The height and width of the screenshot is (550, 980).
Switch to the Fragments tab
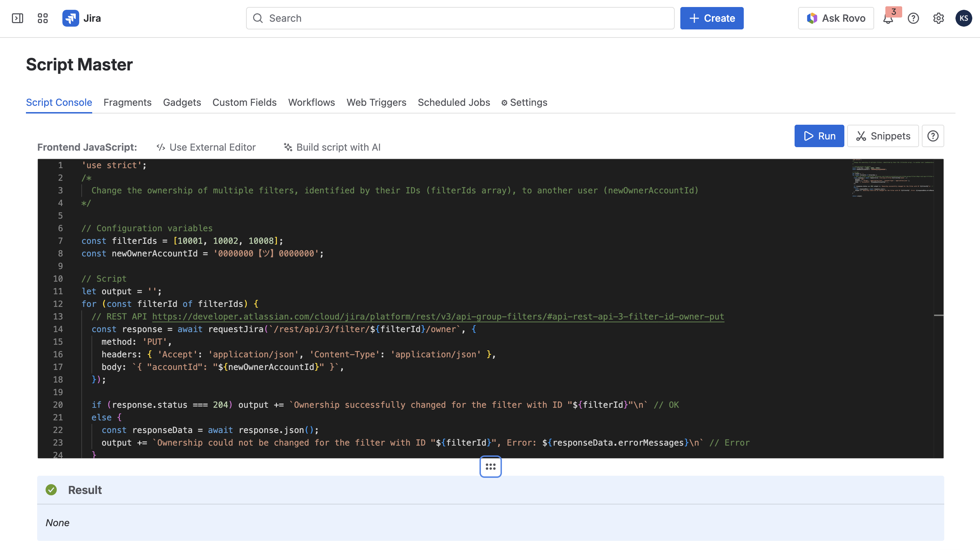tap(128, 102)
